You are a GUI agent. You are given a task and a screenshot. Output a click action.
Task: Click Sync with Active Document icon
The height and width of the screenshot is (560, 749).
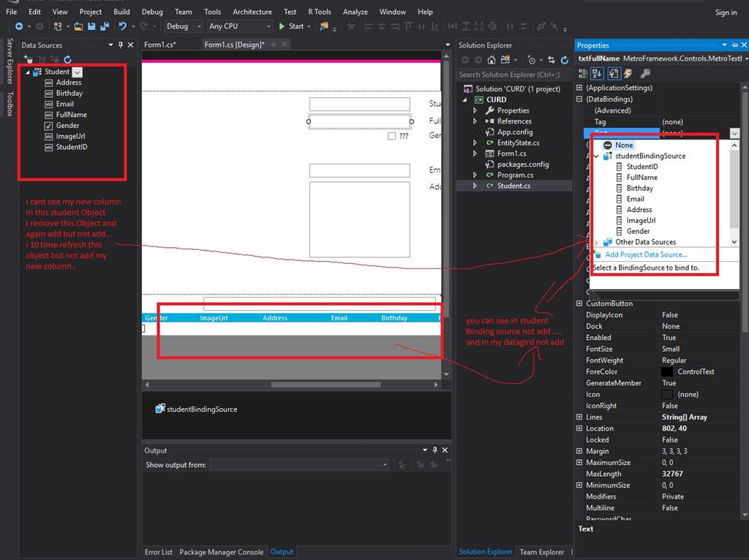(x=552, y=60)
